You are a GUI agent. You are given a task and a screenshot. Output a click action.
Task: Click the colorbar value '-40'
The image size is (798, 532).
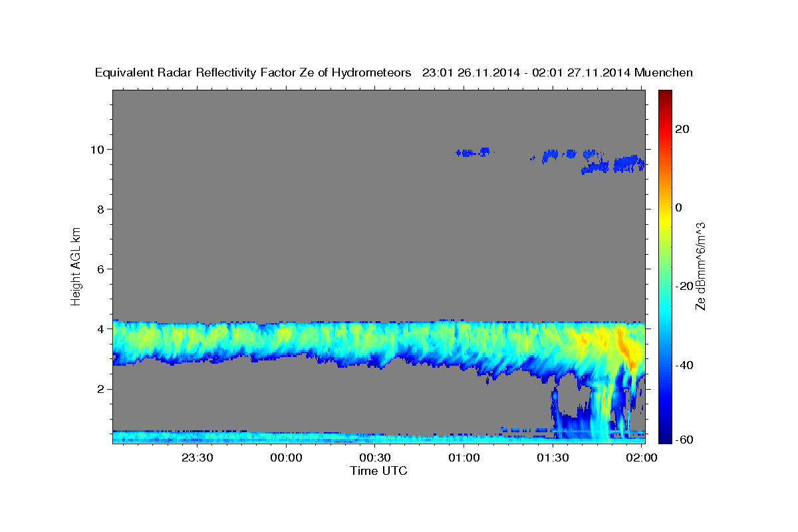click(x=685, y=365)
